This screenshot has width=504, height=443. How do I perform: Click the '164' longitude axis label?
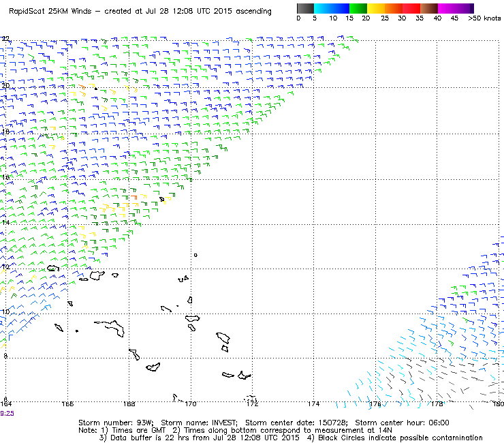tap(5, 403)
